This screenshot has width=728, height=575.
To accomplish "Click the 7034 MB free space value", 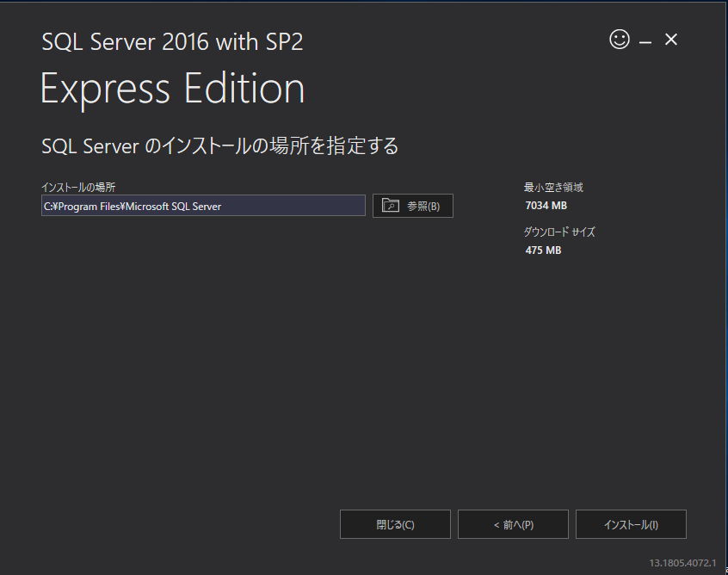I will [x=546, y=206].
